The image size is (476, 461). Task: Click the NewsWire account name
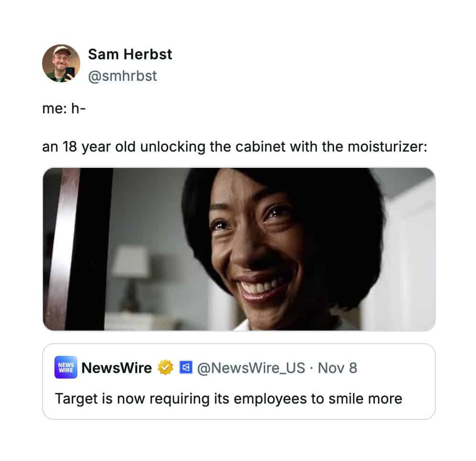117,367
